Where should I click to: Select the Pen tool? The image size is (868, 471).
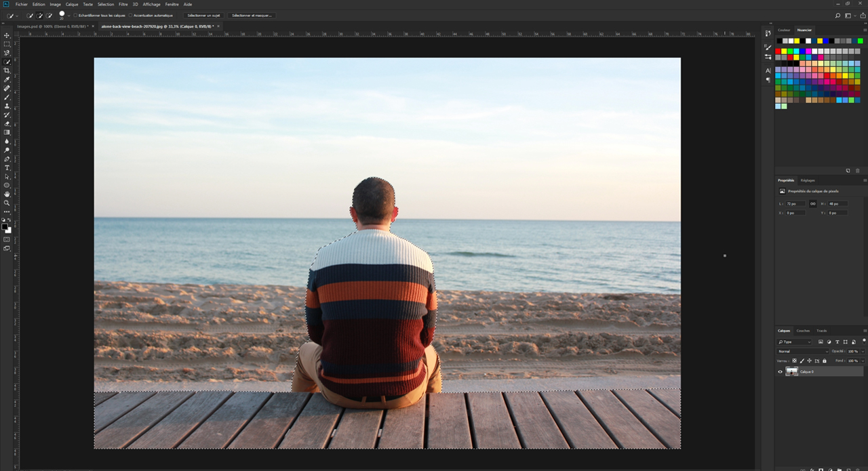click(7, 159)
